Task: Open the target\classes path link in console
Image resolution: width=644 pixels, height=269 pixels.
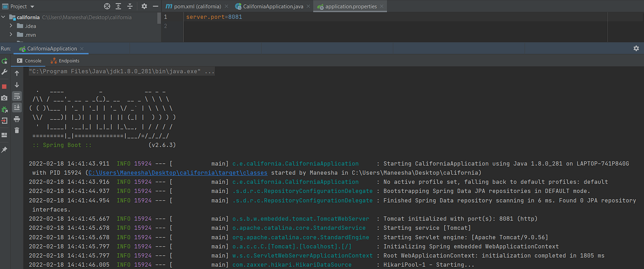Action: pos(178,173)
